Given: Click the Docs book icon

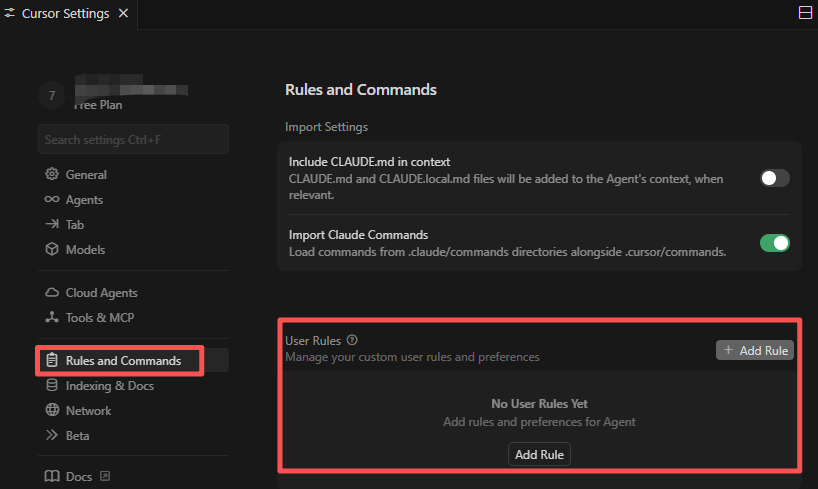Looking at the screenshot, I should pos(52,476).
